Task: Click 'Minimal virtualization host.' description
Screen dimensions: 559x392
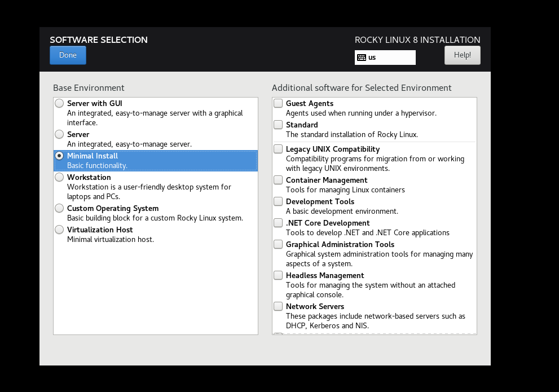Action: tap(111, 240)
